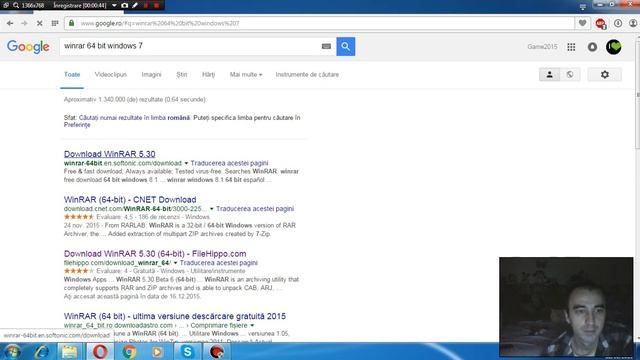Click the browser forward arrow

click(24, 23)
